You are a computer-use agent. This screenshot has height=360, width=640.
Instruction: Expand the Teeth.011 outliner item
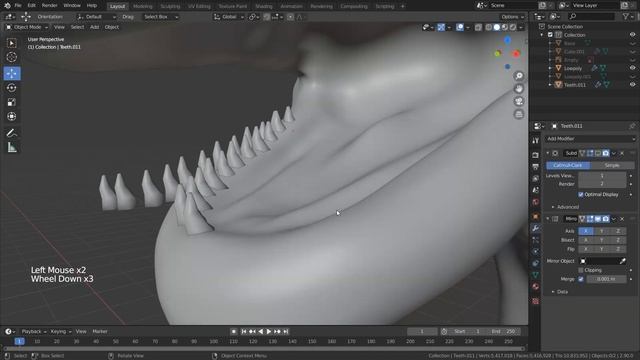[550, 85]
